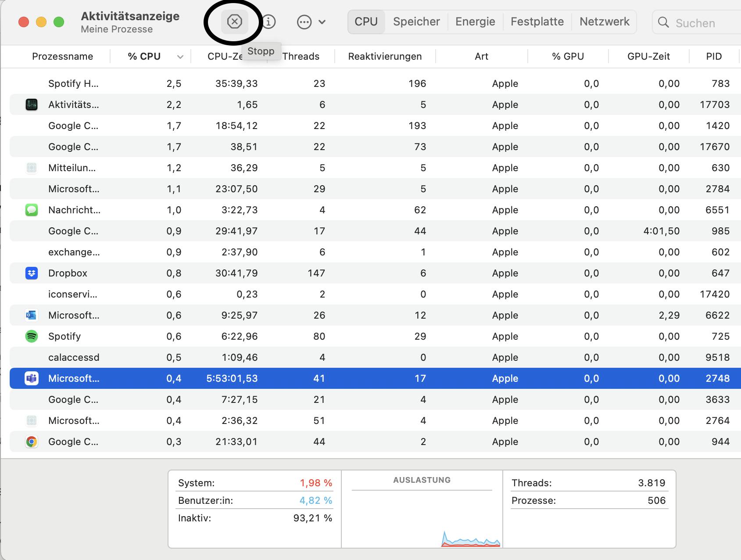Select the Spotify H… process row
This screenshot has width=741, height=560.
click(375, 83)
